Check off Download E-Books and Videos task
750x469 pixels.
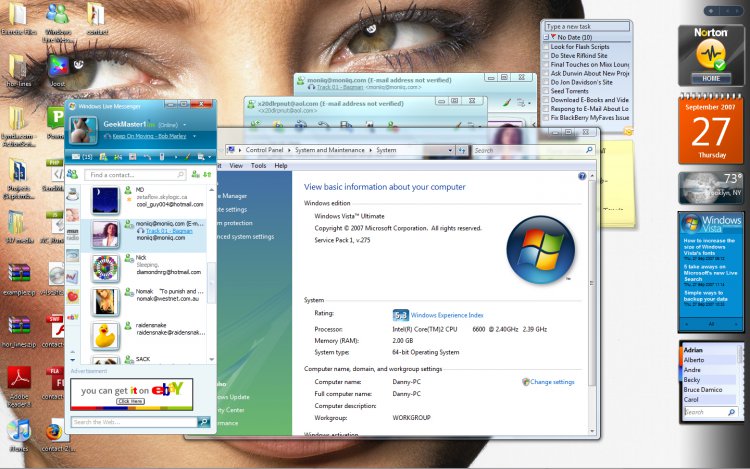coord(546,100)
